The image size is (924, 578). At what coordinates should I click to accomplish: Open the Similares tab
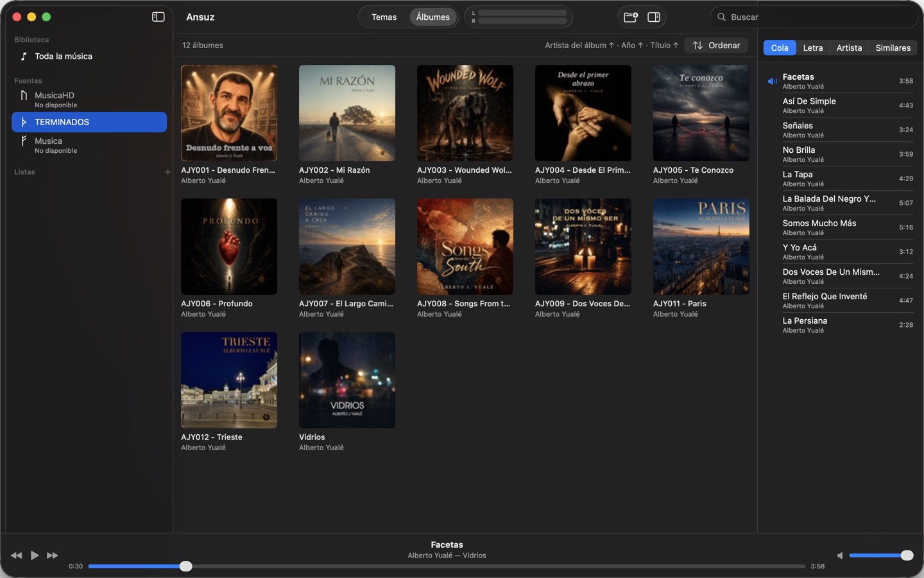(x=893, y=48)
